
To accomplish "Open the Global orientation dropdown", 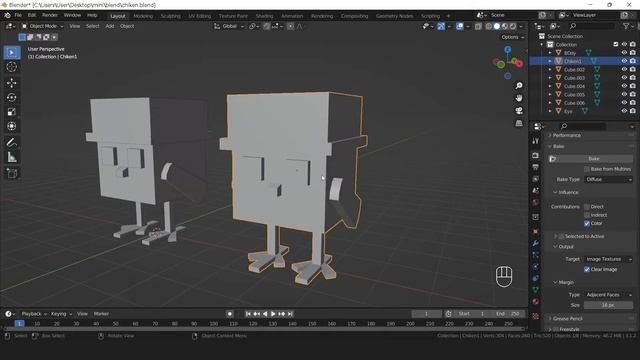I will (x=229, y=26).
